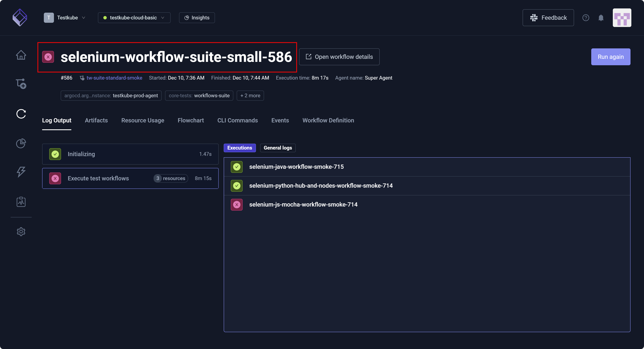The image size is (644, 349).
Task: Open the executions refresh sidebar icon
Action: (x=21, y=114)
